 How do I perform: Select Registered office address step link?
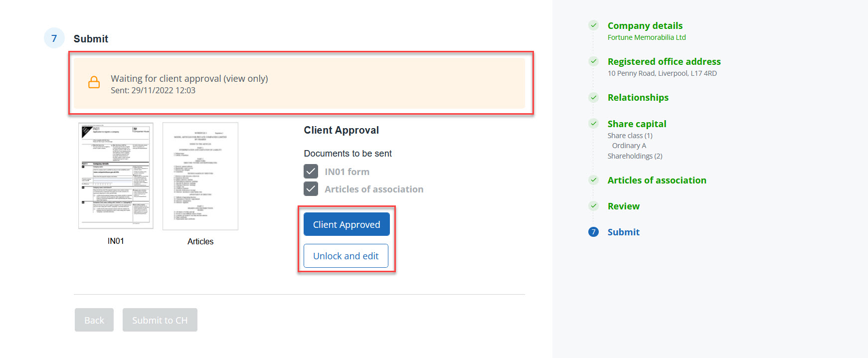coord(664,62)
